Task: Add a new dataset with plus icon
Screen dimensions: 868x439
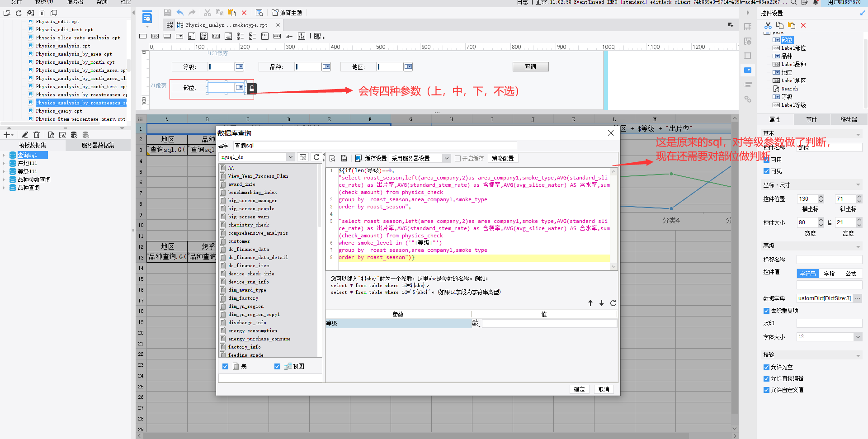Action: 7,135
